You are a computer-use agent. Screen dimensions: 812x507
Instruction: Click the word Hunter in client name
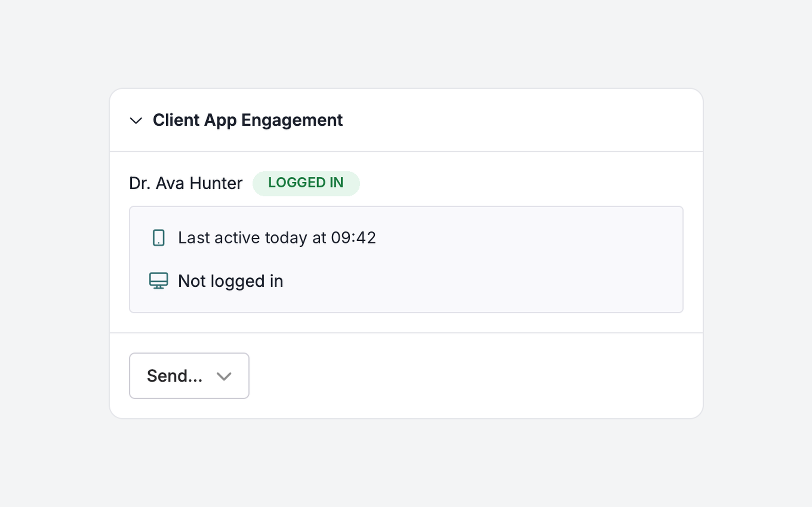point(216,183)
